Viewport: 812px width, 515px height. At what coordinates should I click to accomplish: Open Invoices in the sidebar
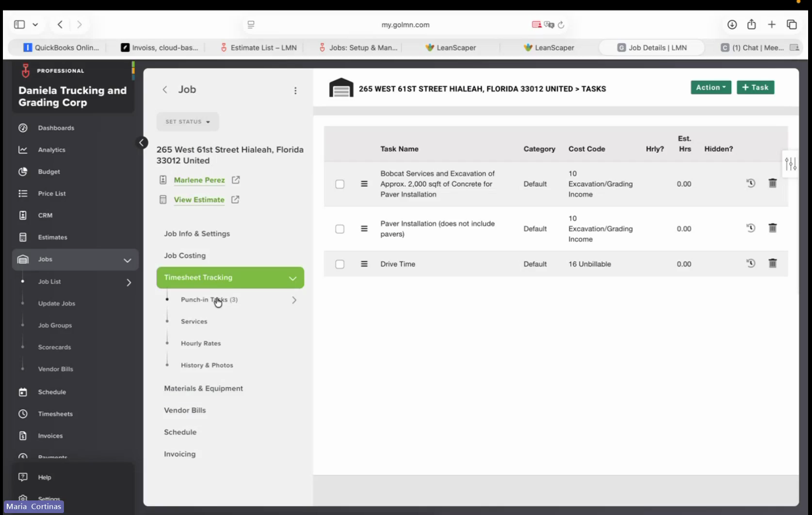tap(50, 435)
